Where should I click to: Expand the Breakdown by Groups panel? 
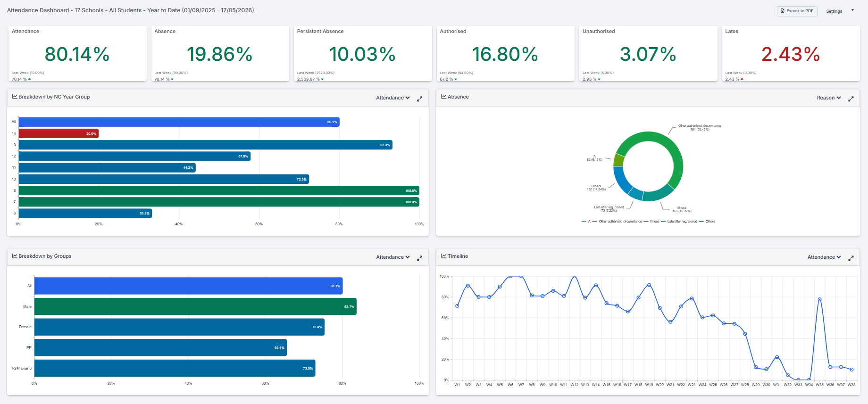419,258
